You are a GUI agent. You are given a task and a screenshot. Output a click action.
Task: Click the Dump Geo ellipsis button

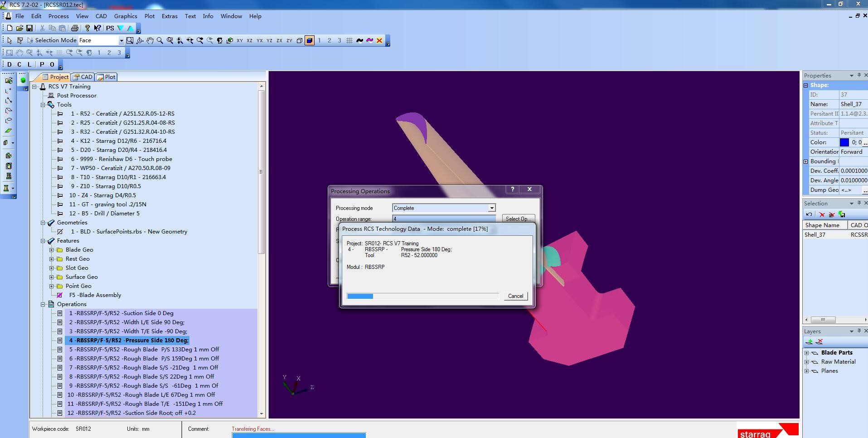coord(865,190)
